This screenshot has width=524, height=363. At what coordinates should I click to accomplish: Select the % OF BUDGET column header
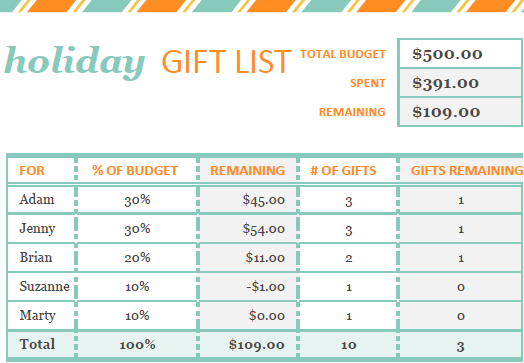(x=137, y=170)
